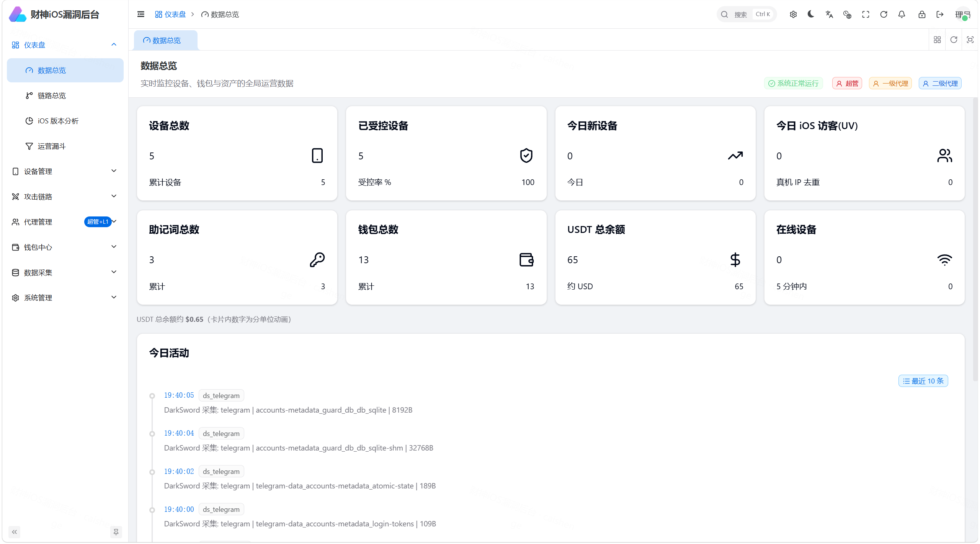Expand the 数据采集 menu
980x544 pixels.
[x=65, y=272]
